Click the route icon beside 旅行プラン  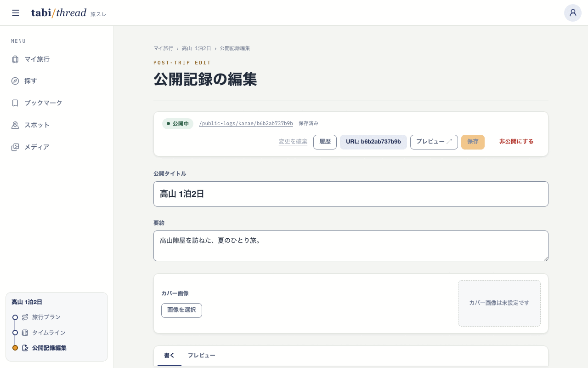click(25, 317)
